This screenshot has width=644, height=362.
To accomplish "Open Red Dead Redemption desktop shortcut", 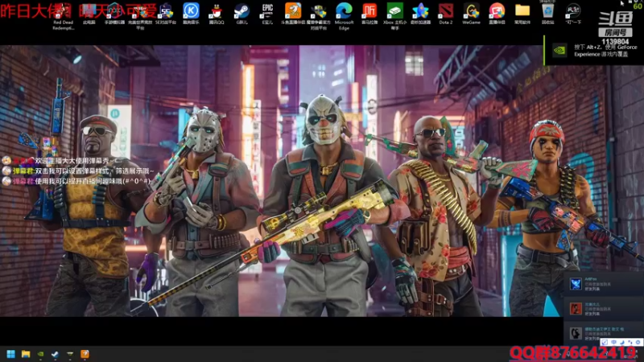I will pyautogui.click(x=63, y=15).
